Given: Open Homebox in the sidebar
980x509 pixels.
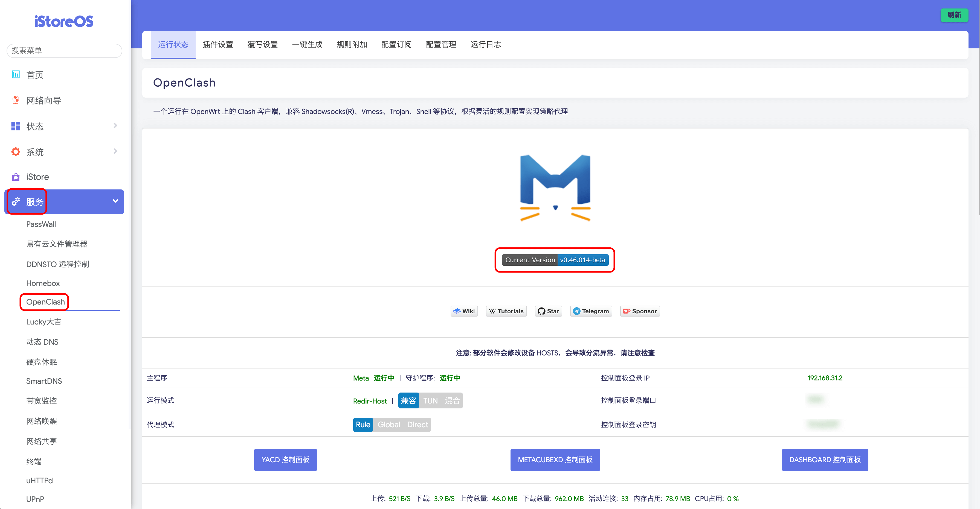Looking at the screenshot, I should tap(43, 283).
